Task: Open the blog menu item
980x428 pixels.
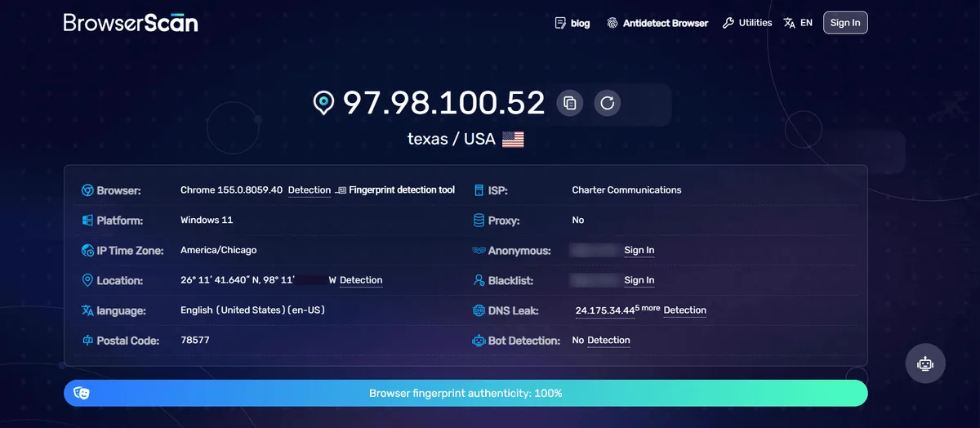Action: coord(580,23)
